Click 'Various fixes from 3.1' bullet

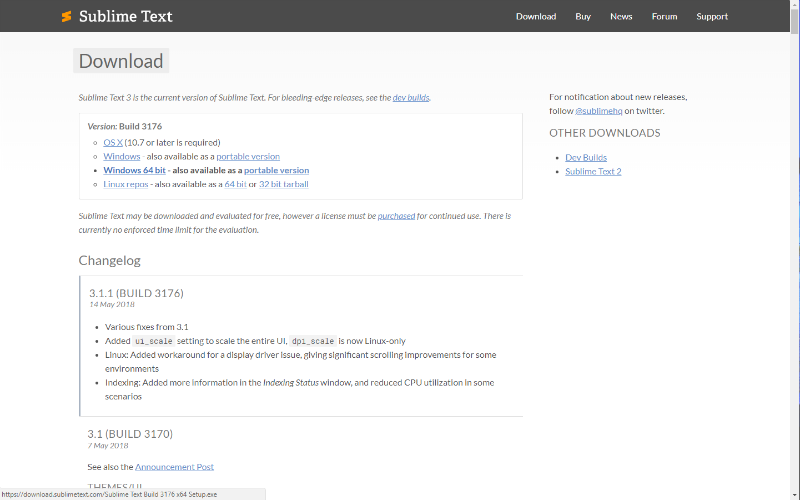coord(146,327)
